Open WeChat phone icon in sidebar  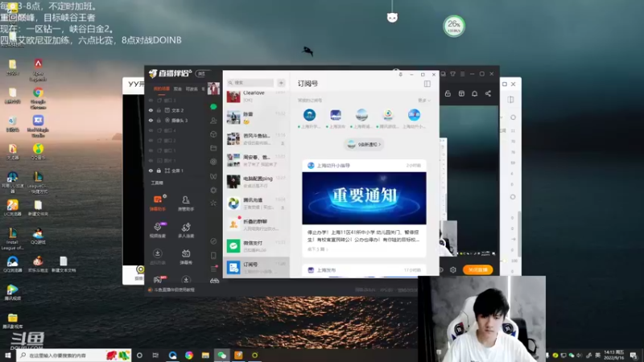[x=213, y=255]
